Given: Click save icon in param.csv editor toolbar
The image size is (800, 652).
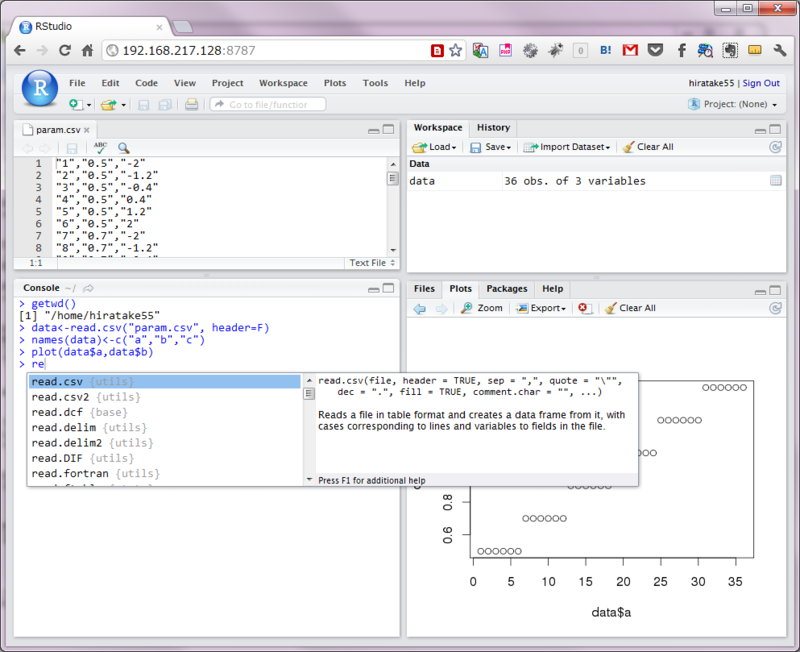Looking at the screenshot, I should (x=72, y=148).
